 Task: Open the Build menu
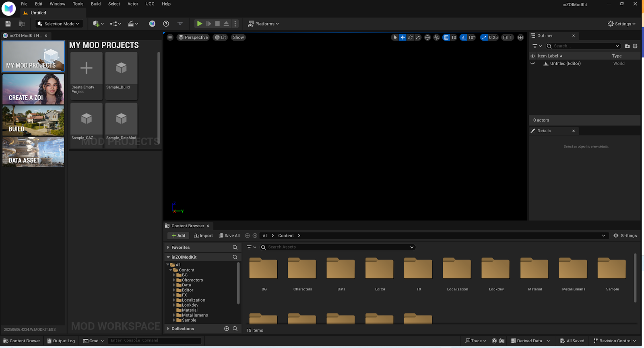[96, 4]
